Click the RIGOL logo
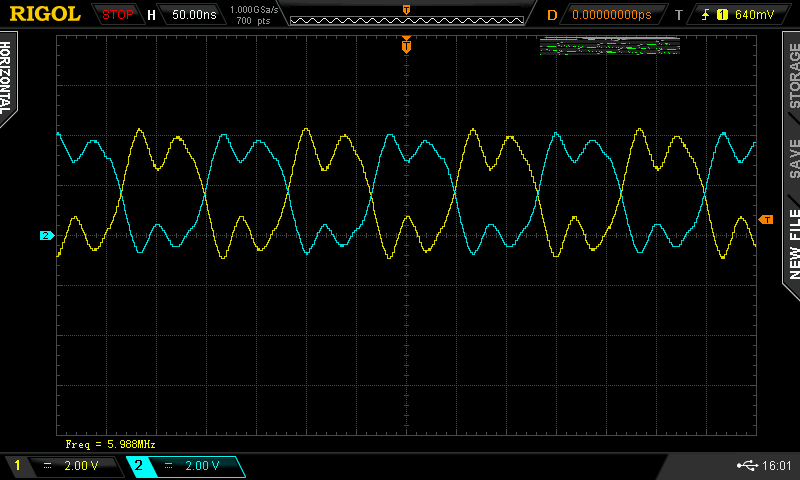This screenshot has width=800, height=480. (45, 14)
